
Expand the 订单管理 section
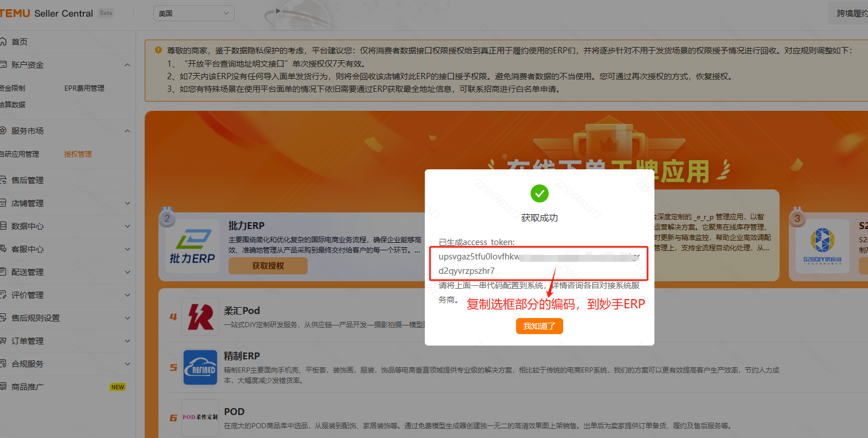click(127, 341)
